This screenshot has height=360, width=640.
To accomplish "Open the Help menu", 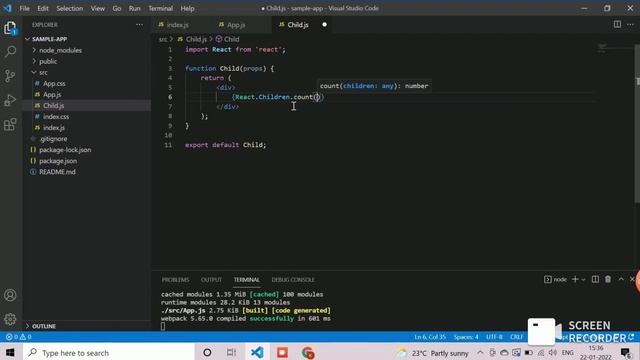I will point(187,8).
